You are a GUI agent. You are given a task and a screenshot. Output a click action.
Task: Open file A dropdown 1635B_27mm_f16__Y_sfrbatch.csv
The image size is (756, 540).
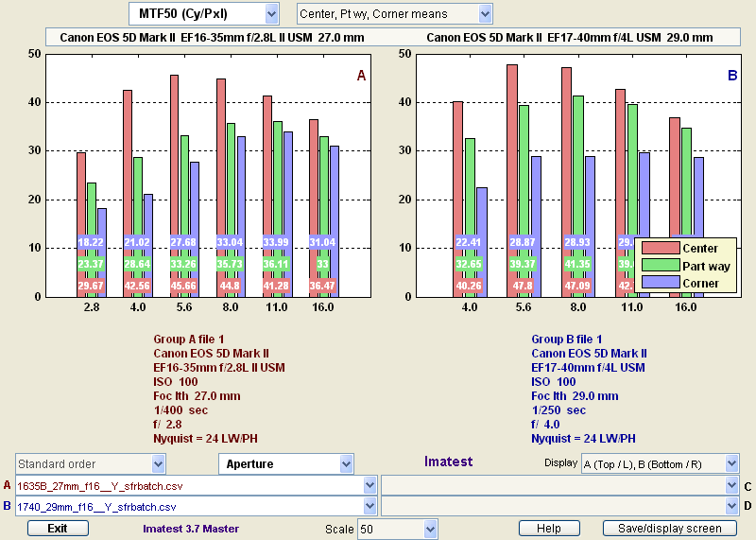[x=196, y=486]
